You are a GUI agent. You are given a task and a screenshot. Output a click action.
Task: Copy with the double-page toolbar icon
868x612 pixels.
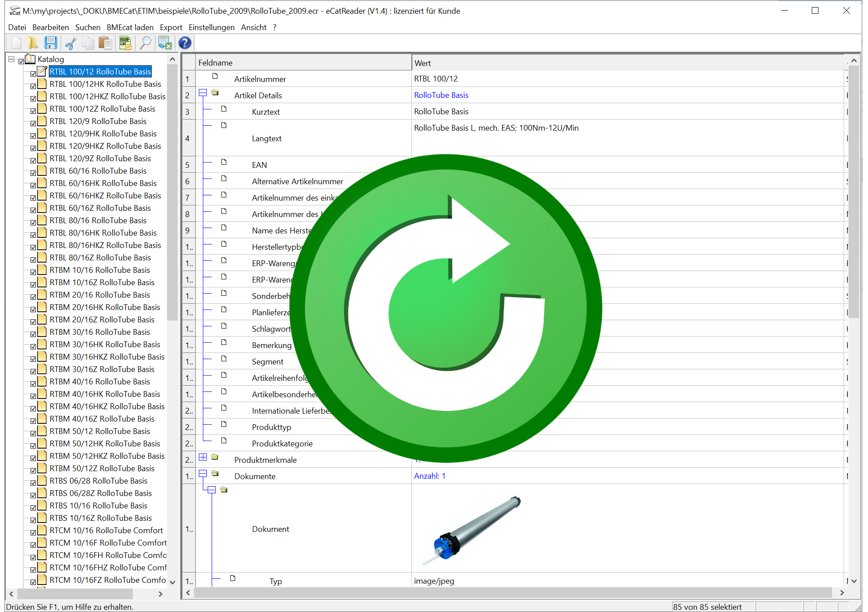(x=88, y=43)
